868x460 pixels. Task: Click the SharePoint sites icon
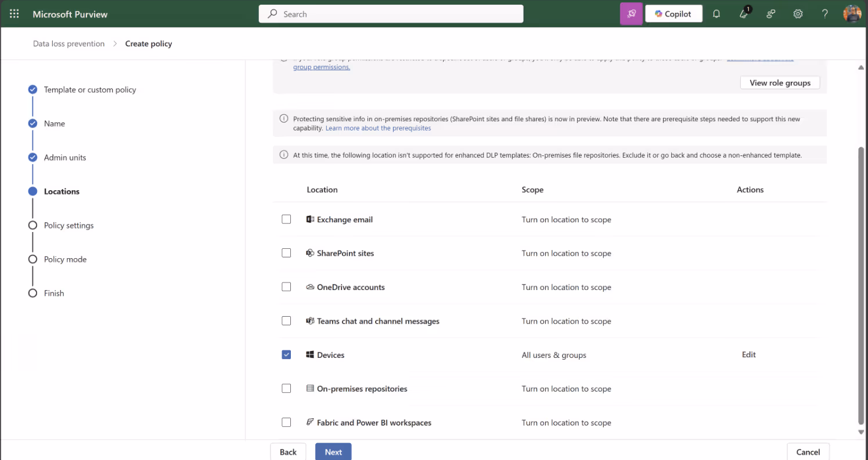point(310,253)
